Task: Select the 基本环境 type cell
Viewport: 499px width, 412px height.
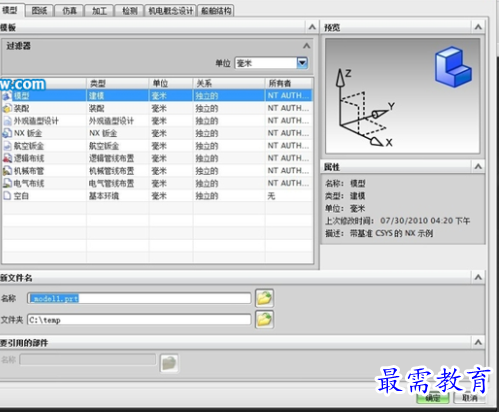Action: coord(118,196)
